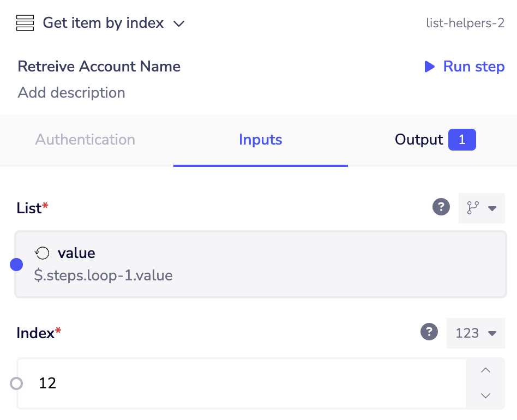Click the step name Retreive Account Name

(99, 66)
